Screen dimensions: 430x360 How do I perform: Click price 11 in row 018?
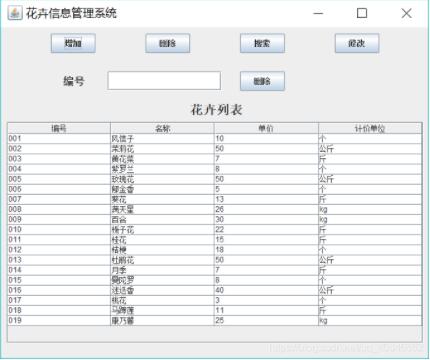266,310
